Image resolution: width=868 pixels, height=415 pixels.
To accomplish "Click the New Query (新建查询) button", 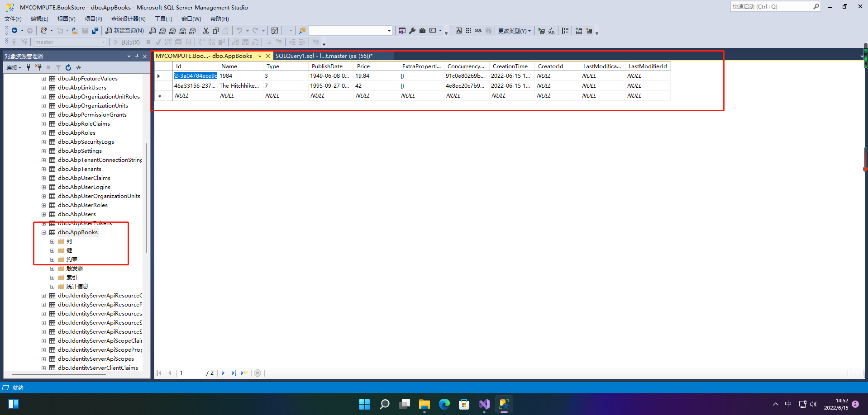I will point(124,31).
